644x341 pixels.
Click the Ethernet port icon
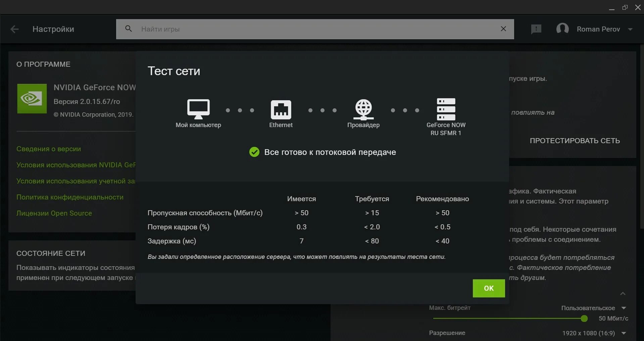pyautogui.click(x=281, y=110)
